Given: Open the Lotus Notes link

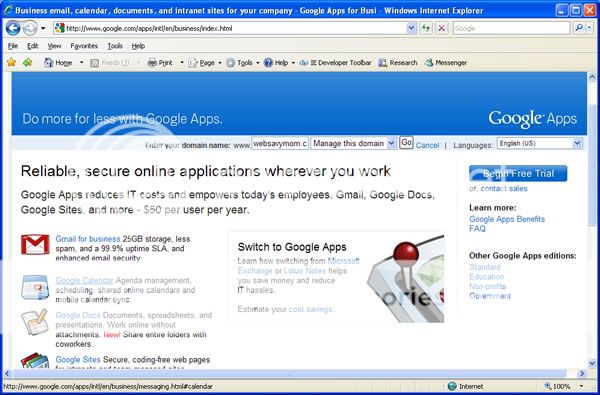Looking at the screenshot, I should [305, 271].
